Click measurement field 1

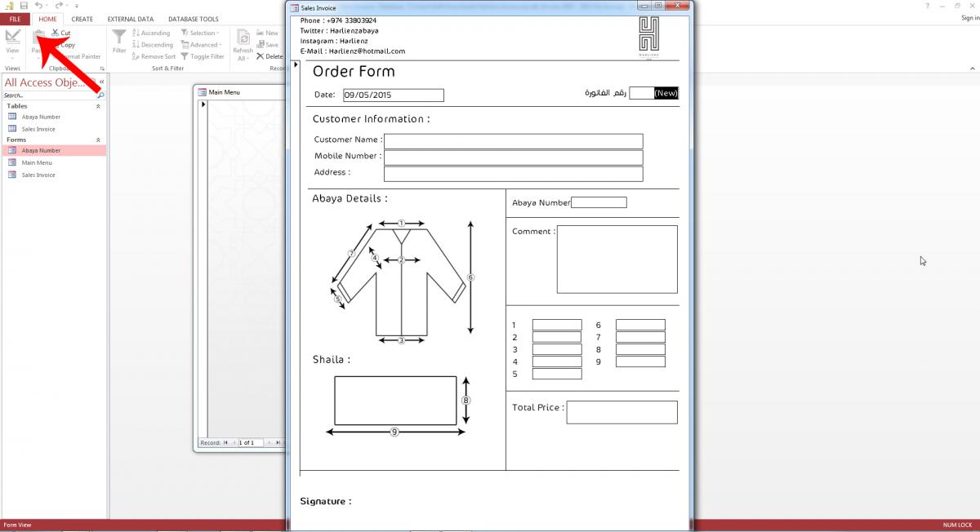[557, 325]
